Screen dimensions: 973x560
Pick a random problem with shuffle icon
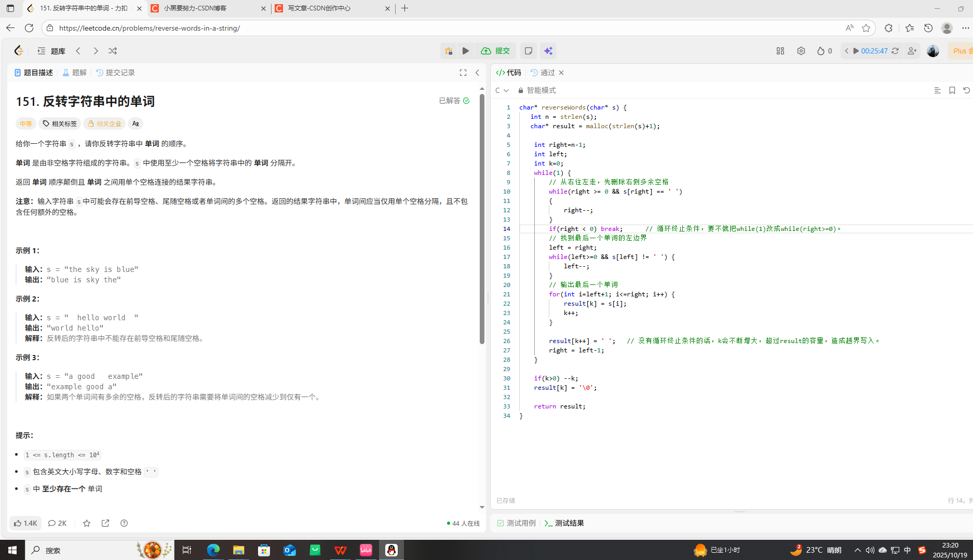(x=113, y=50)
